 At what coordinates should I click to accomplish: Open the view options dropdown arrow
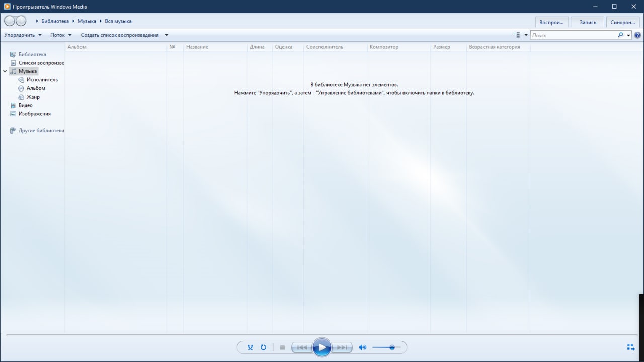click(526, 35)
